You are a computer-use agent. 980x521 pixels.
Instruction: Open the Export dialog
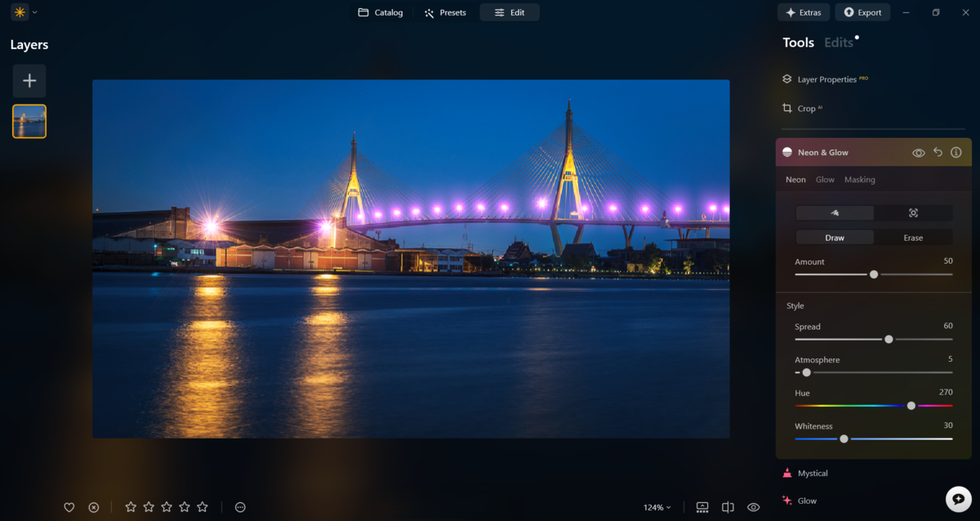click(862, 11)
